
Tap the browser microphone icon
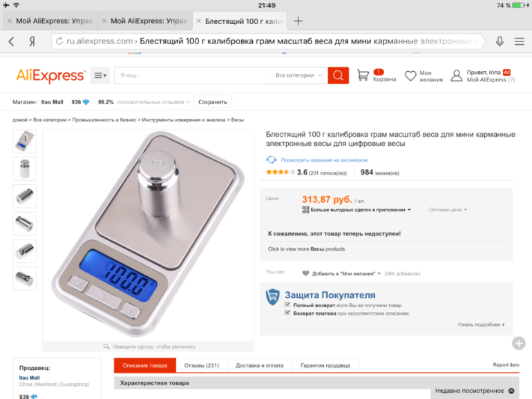[500, 41]
